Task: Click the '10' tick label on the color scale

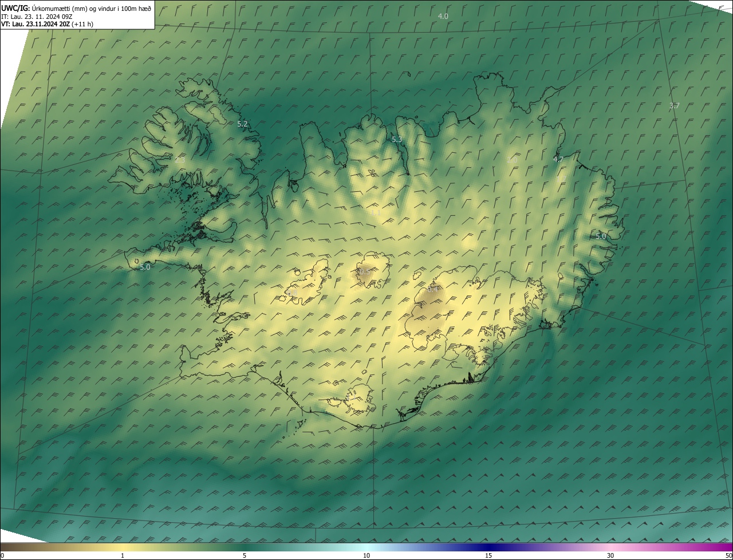Action: pyautogui.click(x=366, y=556)
